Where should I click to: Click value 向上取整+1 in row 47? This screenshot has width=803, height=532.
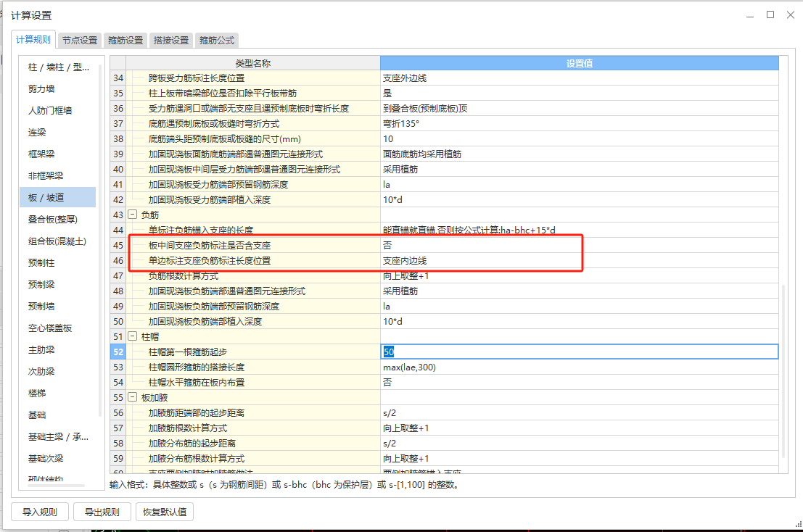[x=579, y=275]
